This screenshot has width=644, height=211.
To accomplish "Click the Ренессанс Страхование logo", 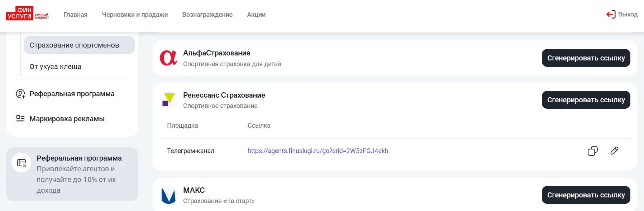I will pyautogui.click(x=168, y=100).
